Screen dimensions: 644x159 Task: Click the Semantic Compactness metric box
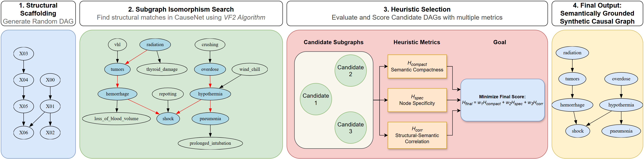pos(417,66)
